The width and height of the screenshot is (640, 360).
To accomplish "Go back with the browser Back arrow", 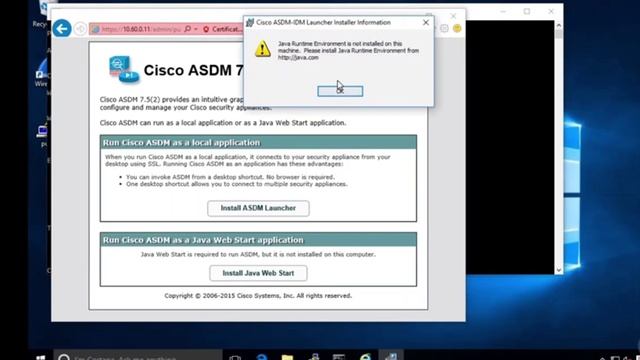I will pyautogui.click(x=62, y=29).
